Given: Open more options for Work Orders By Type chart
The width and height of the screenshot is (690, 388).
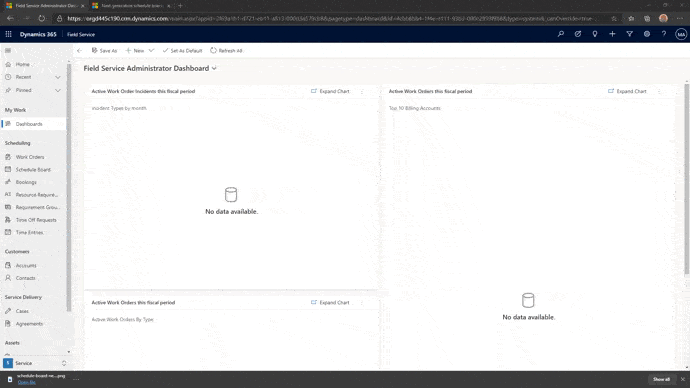Looking at the screenshot, I should point(362,303).
